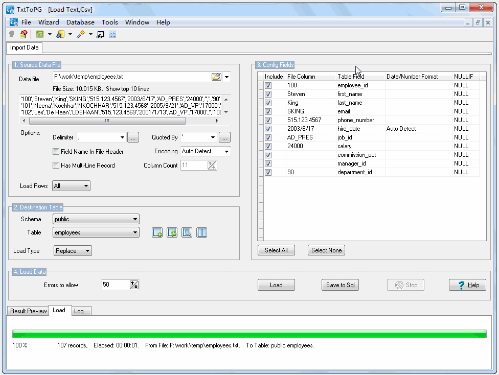Click the Save to Sql button
This screenshot has width=499, height=375.
(340, 285)
